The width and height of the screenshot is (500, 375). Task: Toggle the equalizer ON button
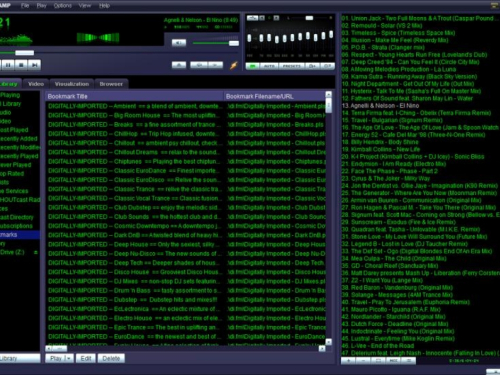point(252,66)
